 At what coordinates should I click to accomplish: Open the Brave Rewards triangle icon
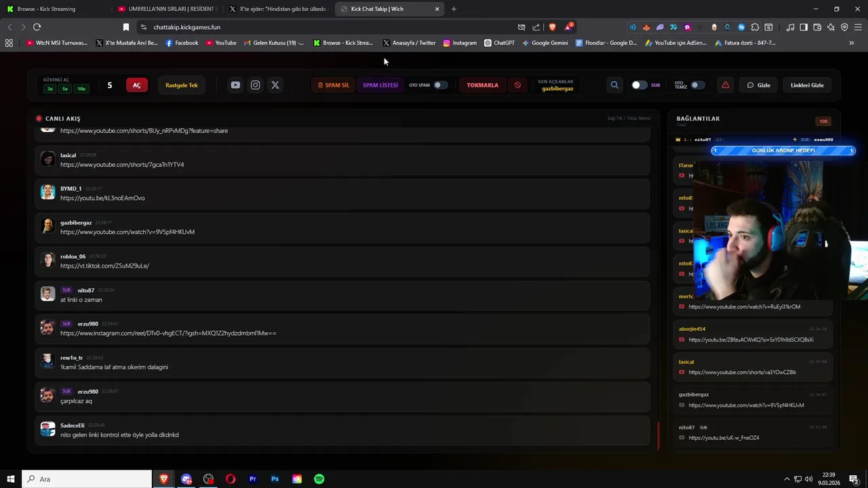(568, 27)
